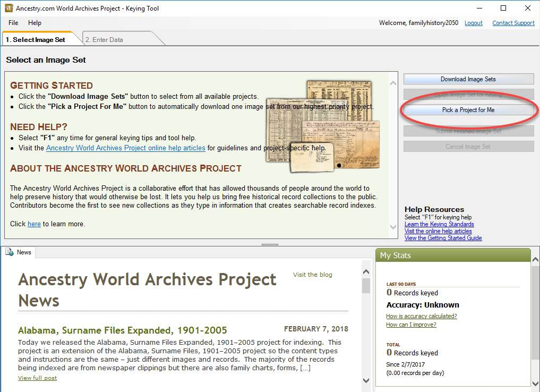Screen dimensions: 540x392
Task: Close the Keying Tool window
Action: tap(527, 8)
